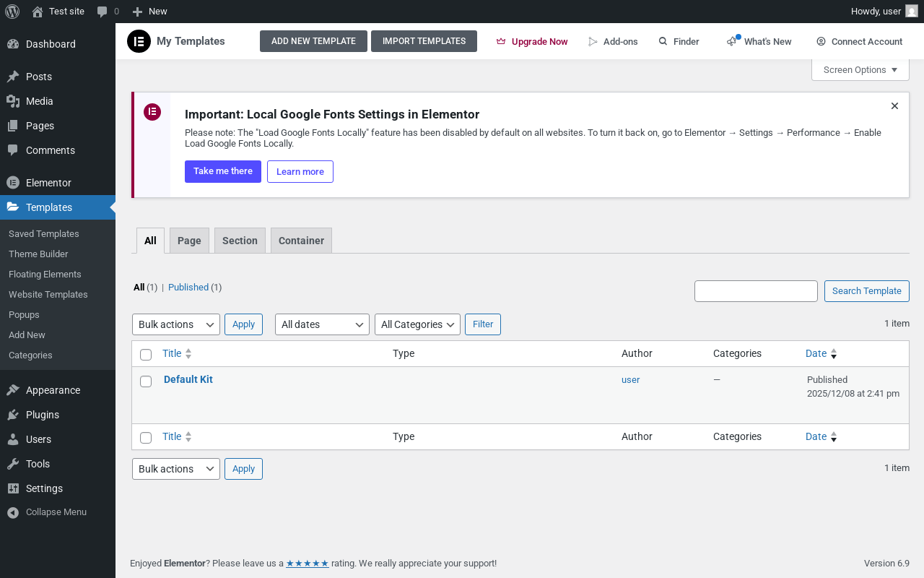Click the Appearance paintbrush icon
The width and height of the screenshot is (924, 578).
(x=13, y=390)
